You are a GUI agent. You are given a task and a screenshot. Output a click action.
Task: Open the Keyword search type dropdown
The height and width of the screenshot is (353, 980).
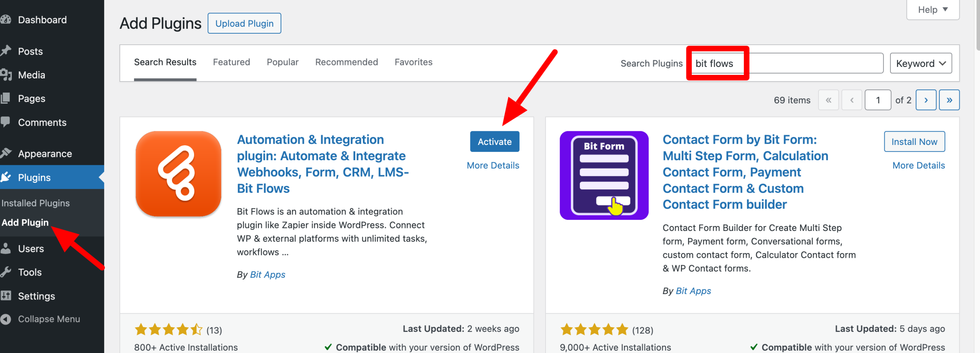coord(921,63)
